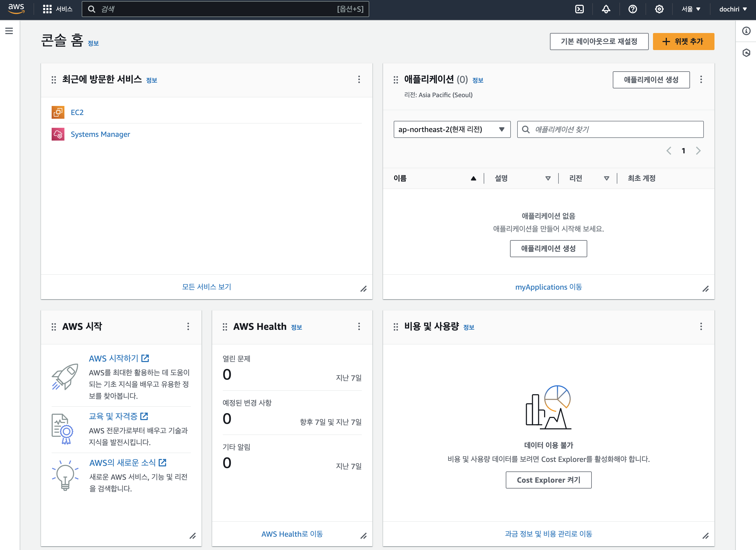Click the 위젯 추가 button

[683, 41]
